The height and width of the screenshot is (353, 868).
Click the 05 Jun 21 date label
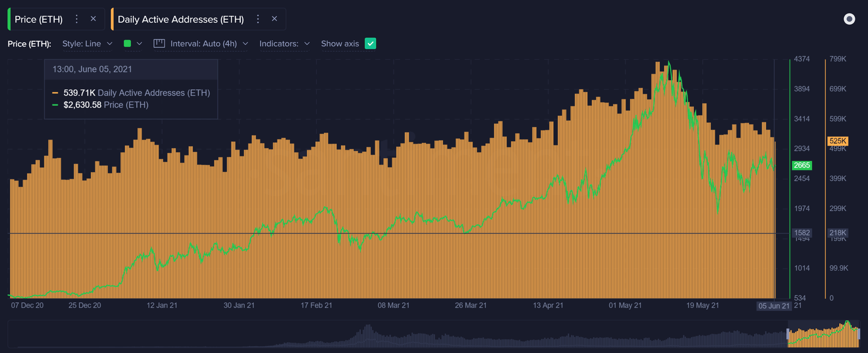773,306
